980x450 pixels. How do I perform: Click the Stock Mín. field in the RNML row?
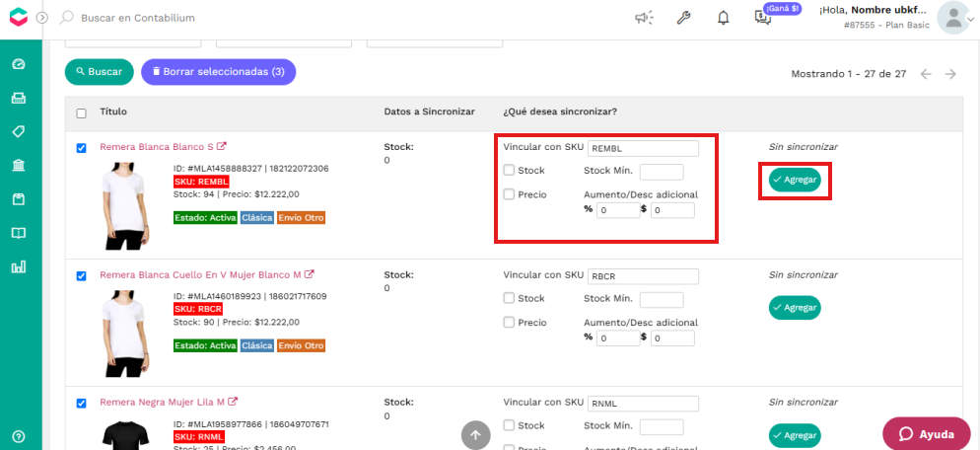pos(662,427)
